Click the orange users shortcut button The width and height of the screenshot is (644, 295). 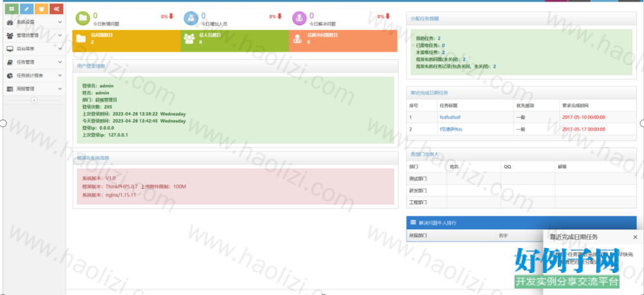(x=41, y=8)
